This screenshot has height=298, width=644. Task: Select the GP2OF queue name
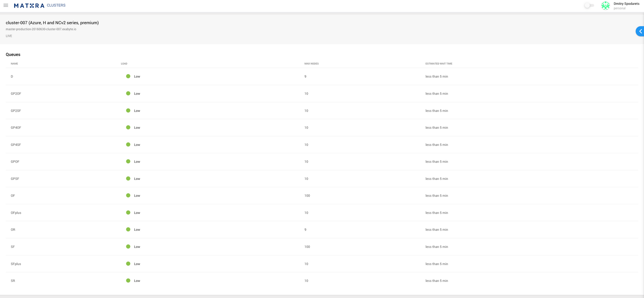(x=16, y=94)
